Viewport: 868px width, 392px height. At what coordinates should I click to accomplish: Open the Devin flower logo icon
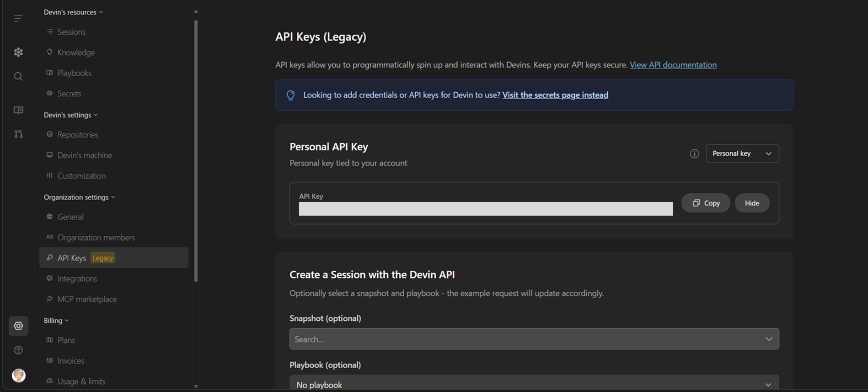18,52
